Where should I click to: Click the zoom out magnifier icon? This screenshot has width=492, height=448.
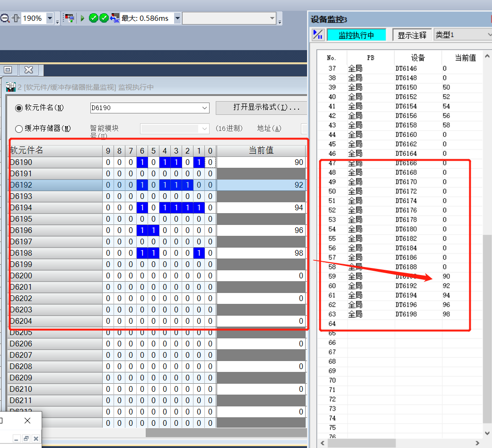pyautogui.click(x=5, y=18)
